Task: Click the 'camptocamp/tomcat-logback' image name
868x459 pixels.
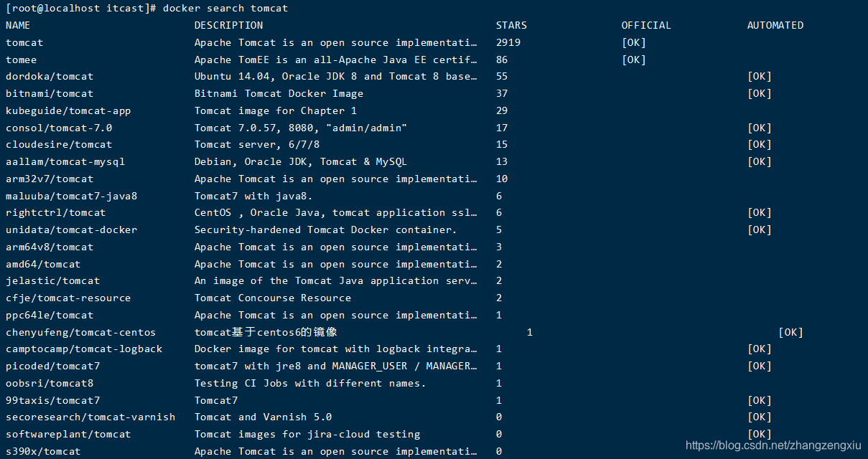Action: [x=84, y=349]
